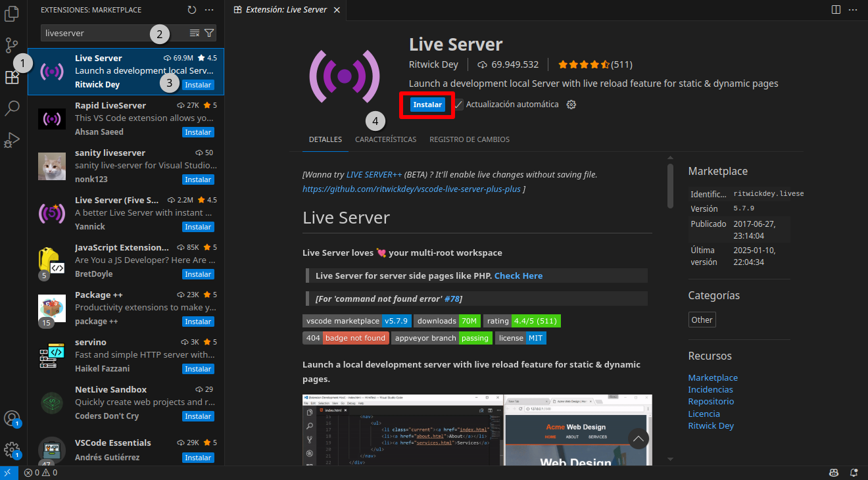Viewport: 868px width, 480px height.
Task: Open the Accounts menu in activity bar
Action: pyautogui.click(x=12, y=418)
